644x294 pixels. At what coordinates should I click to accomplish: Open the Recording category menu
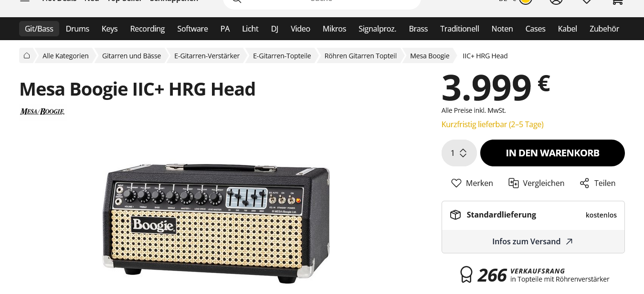coord(148,29)
